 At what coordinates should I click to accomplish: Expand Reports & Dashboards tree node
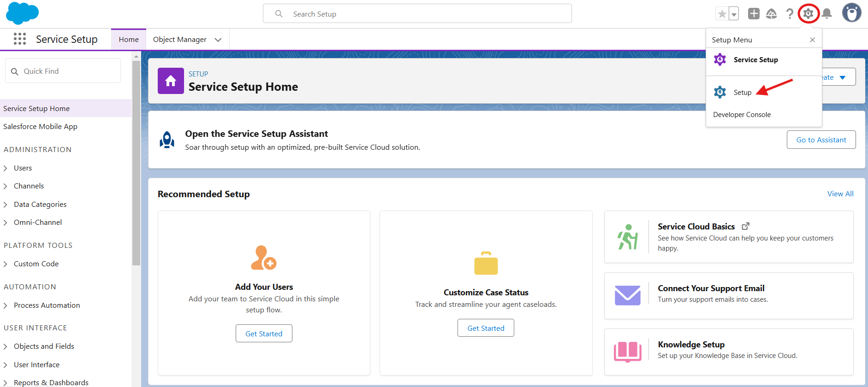[6, 383]
